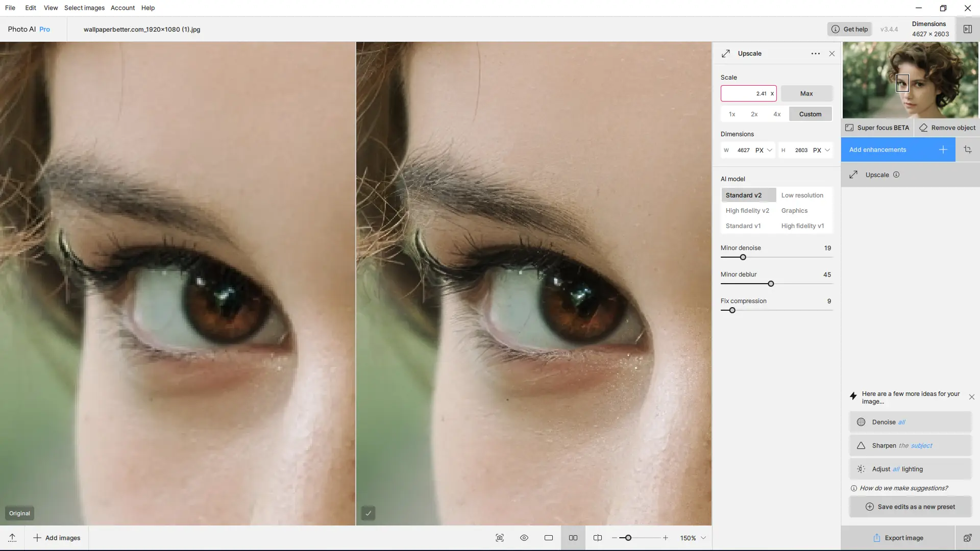Click the crop tool icon
The height and width of the screenshot is (551, 980).
click(967, 149)
